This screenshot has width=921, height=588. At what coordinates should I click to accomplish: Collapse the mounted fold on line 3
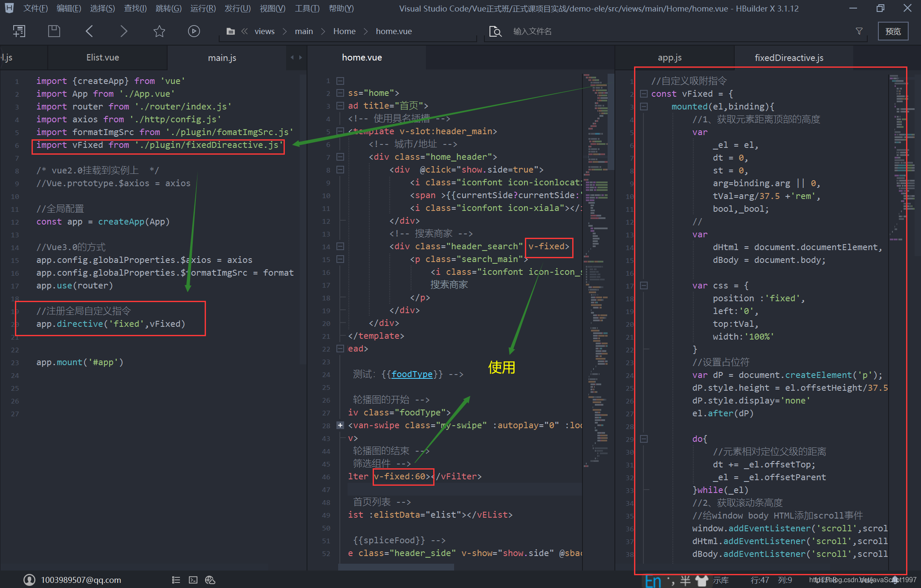point(644,107)
